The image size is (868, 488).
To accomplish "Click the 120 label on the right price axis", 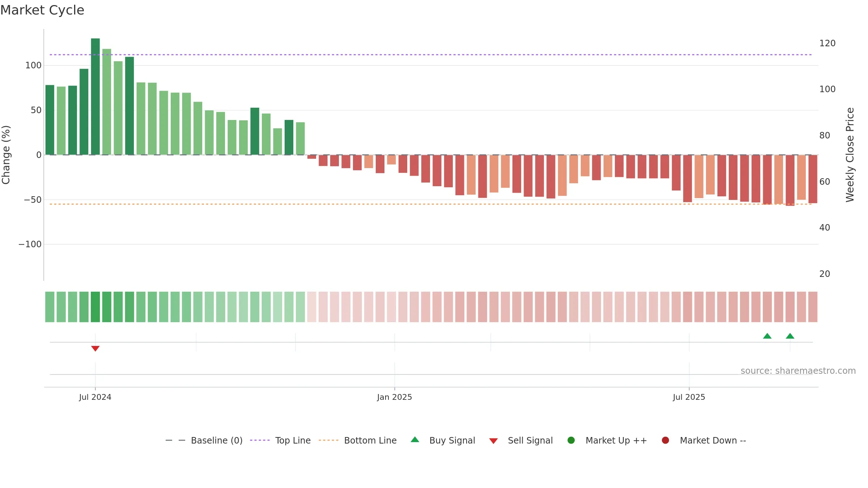I will tap(827, 43).
